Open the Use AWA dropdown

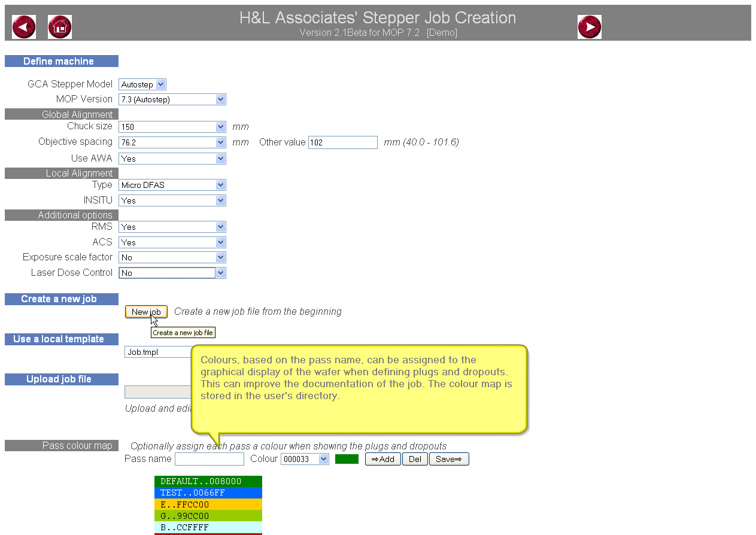coord(172,159)
